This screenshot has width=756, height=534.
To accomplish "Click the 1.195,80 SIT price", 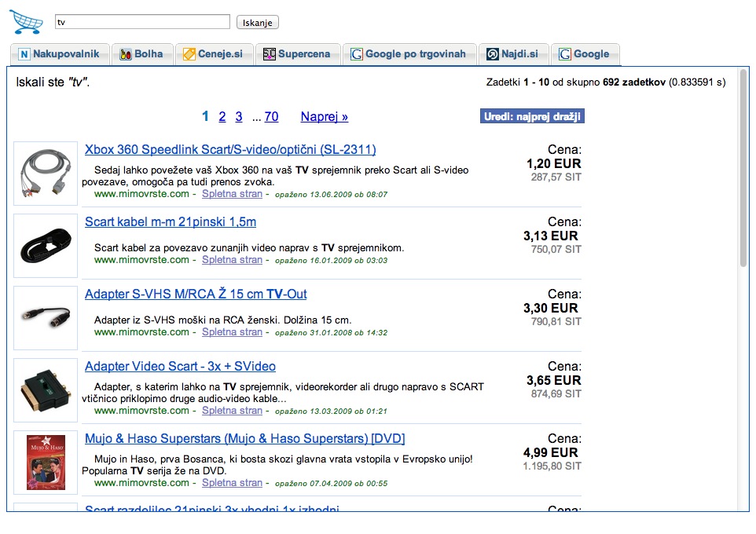I will click(x=552, y=466).
